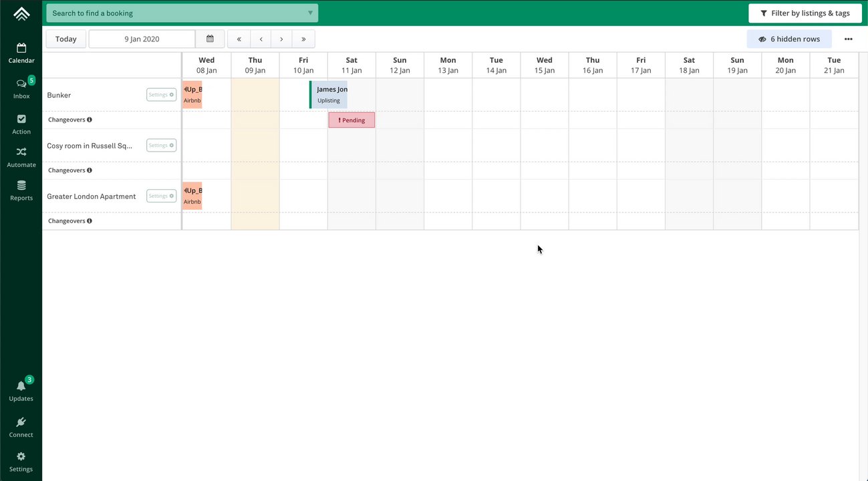Image resolution: width=868 pixels, height=481 pixels.
Task: Jump forward with double-right chevron
Action: pos(303,39)
